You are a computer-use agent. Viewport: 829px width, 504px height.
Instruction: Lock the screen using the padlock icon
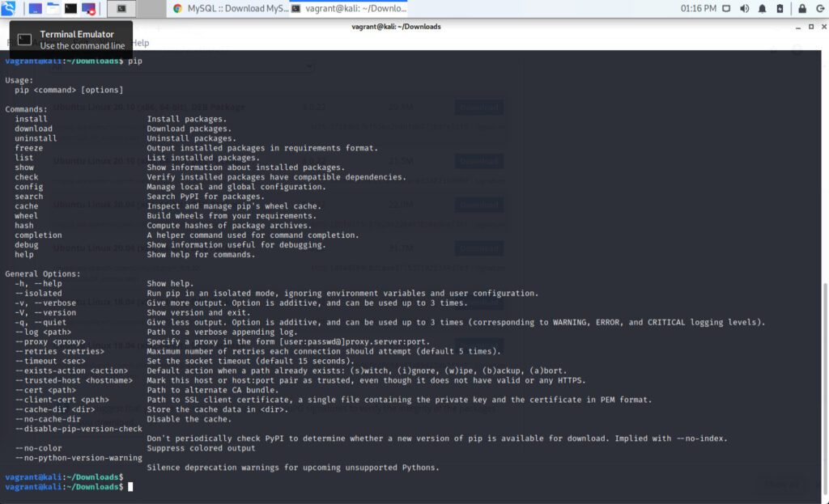click(x=801, y=8)
